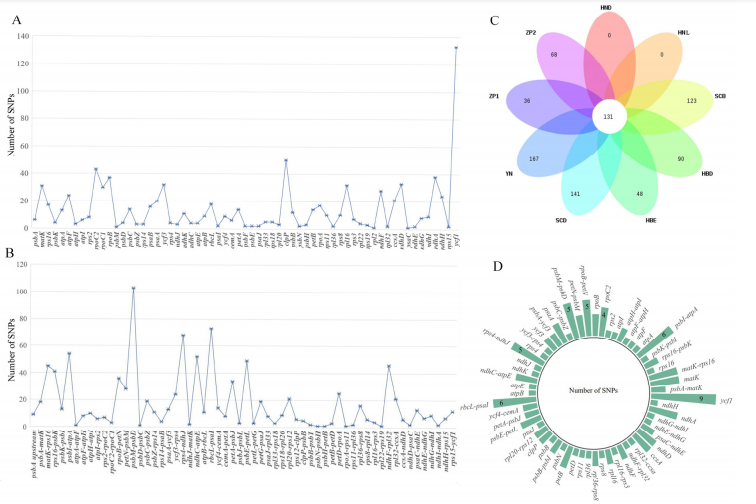Image resolution: width=756 pixels, height=504 pixels.
Task: Click the HBD label of the Venn diagram
Action: [x=707, y=174]
